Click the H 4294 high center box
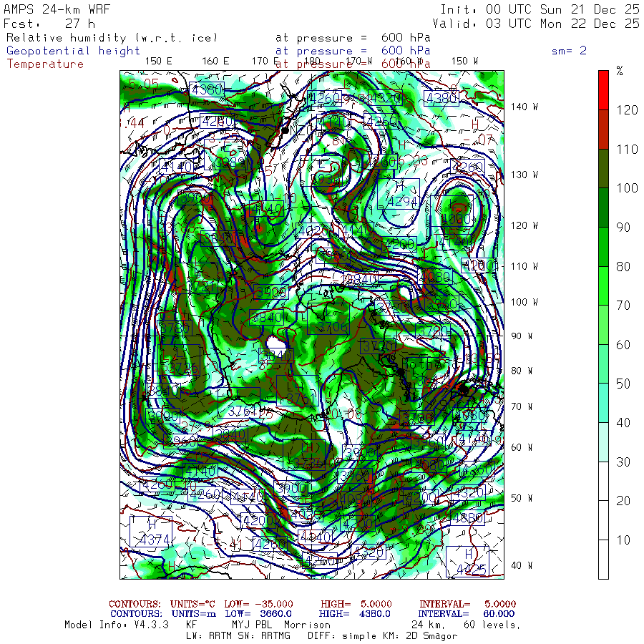The image size is (644, 644). coord(399,194)
